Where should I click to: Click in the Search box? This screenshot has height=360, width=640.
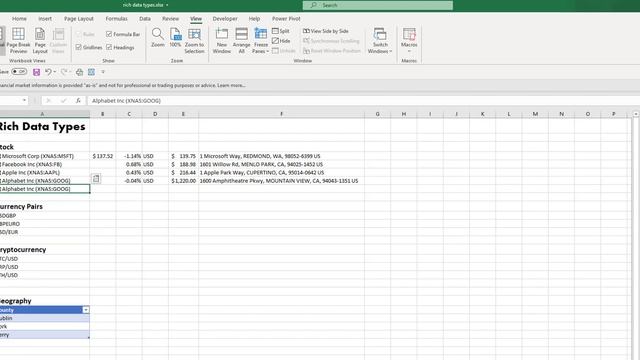(x=378, y=5)
